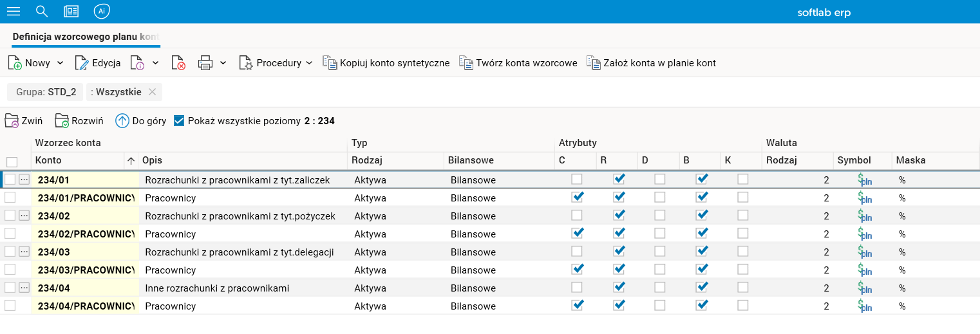Click the news panel icon in header
This screenshot has width=980, height=334.
[x=71, y=12]
